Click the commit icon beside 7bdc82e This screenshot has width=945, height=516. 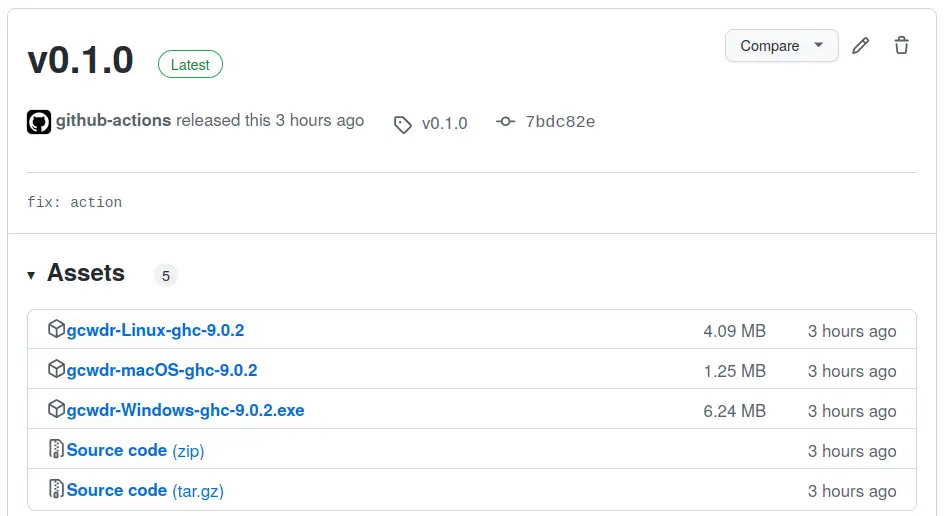[x=506, y=122]
